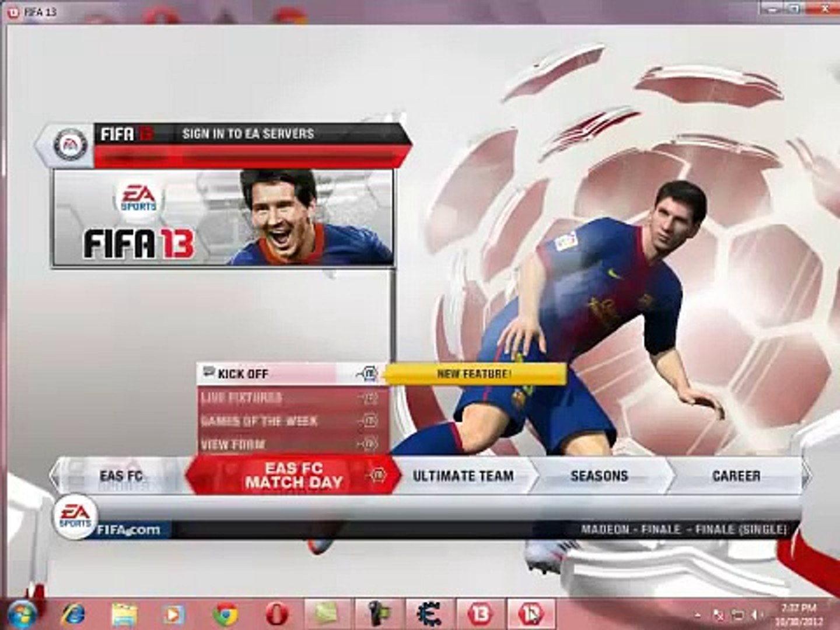Click the network status tray icon
Viewport: 840px width, 630px height.
tap(737, 615)
